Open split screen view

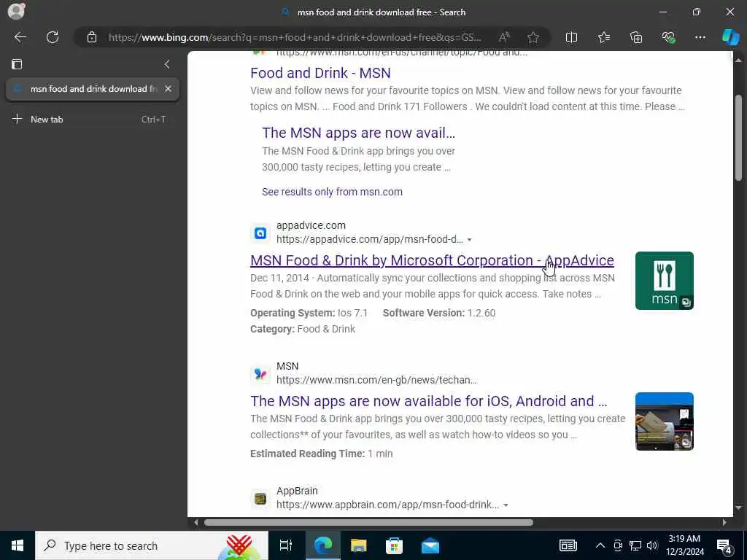pyautogui.click(x=571, y=37)
